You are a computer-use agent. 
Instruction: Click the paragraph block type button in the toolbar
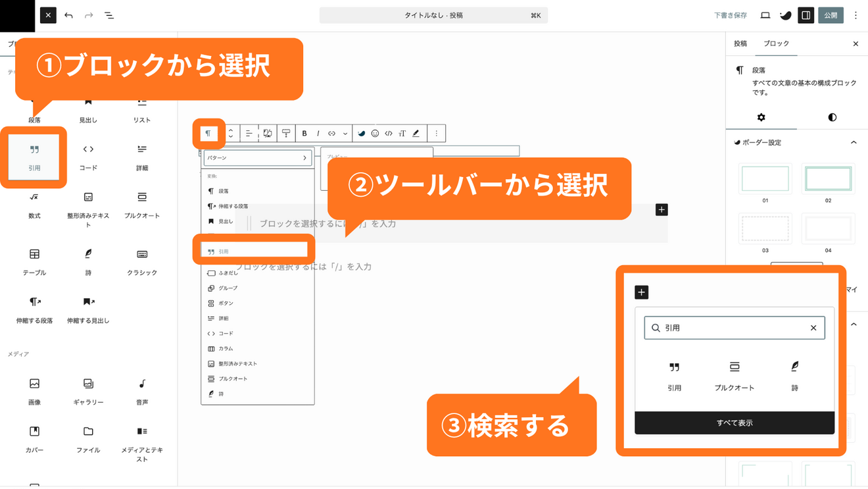coord(208,134)
